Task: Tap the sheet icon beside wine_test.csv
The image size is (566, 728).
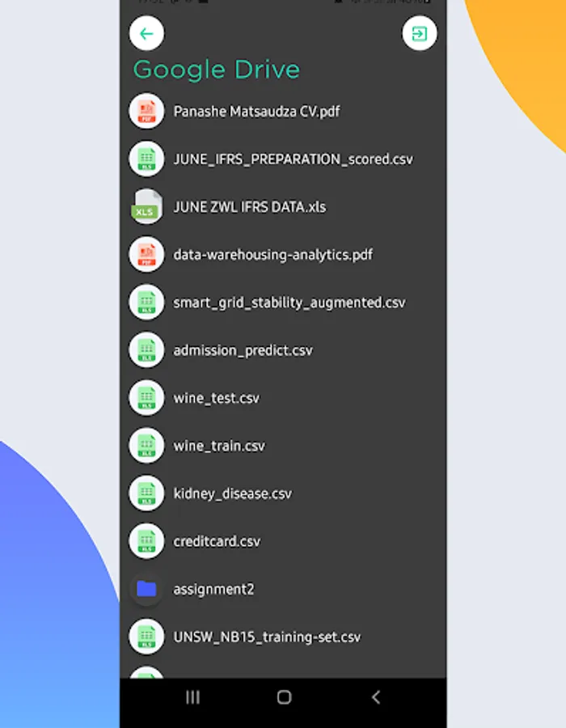Action: click(x=146, y=398)
